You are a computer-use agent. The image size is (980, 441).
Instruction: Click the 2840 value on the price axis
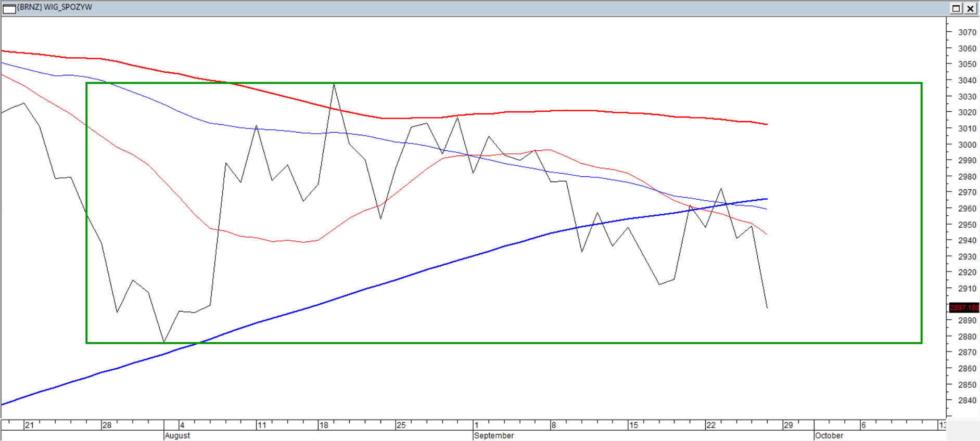coord(967,400)
